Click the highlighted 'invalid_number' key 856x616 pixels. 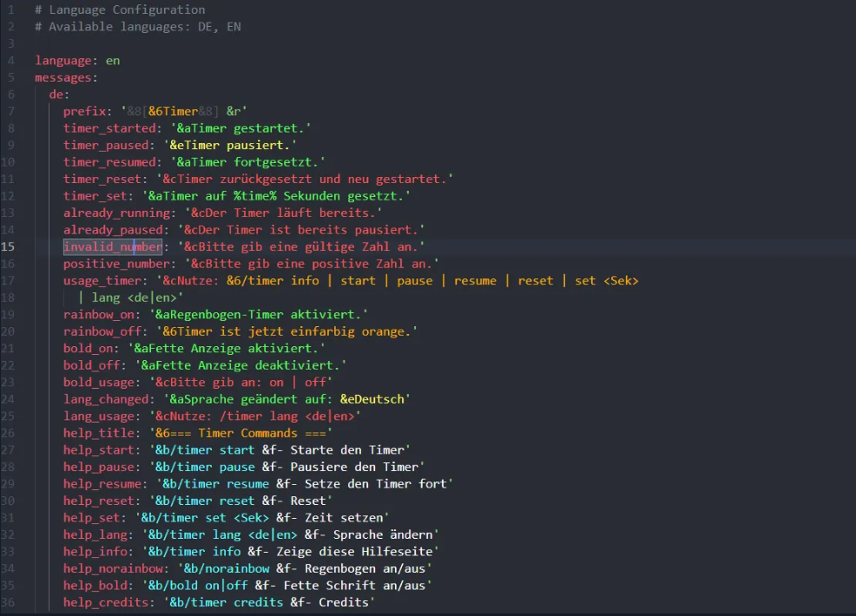(113, 246)
